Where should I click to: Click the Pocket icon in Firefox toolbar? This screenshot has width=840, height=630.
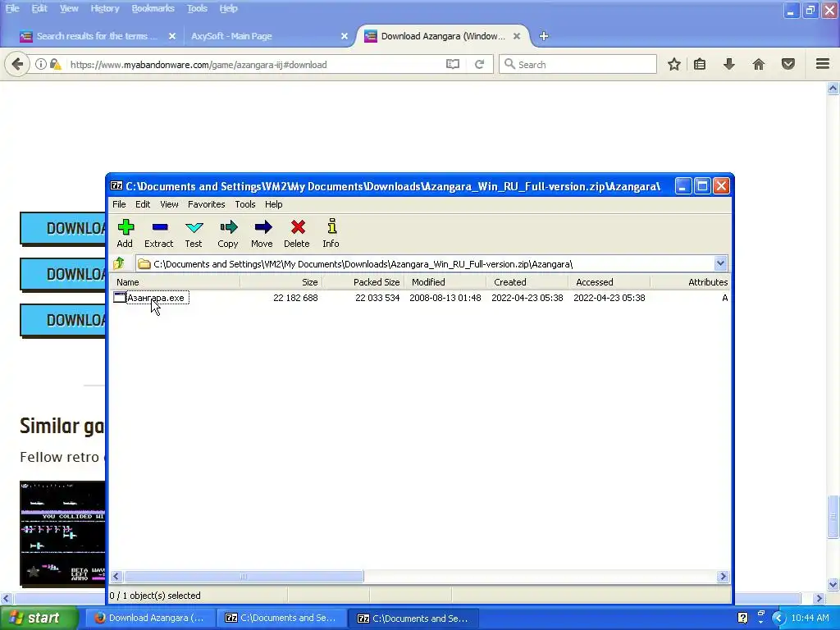point(788,64)
